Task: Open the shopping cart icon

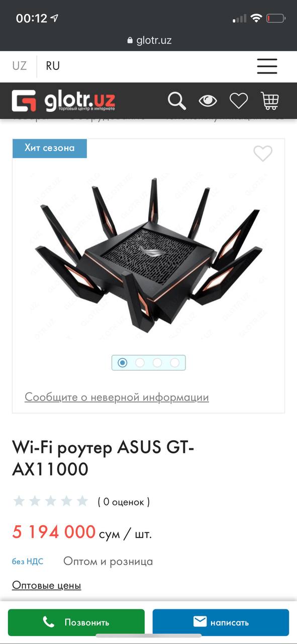Action: [x=270, y=101]
